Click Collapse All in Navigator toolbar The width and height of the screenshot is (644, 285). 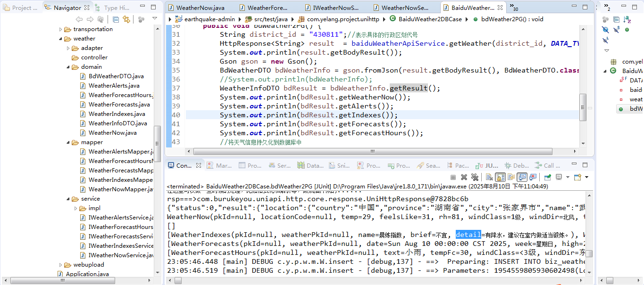(116, 19)
